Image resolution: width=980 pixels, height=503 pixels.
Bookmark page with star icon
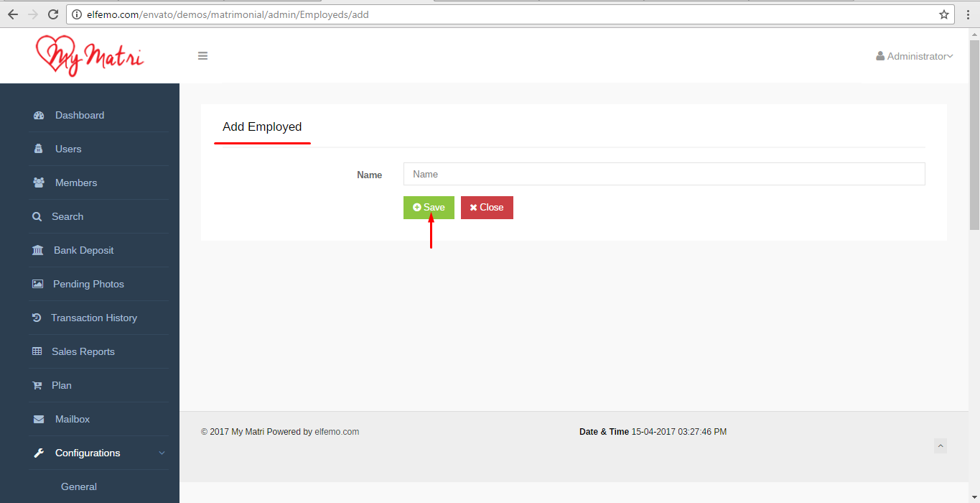point(943,14)
